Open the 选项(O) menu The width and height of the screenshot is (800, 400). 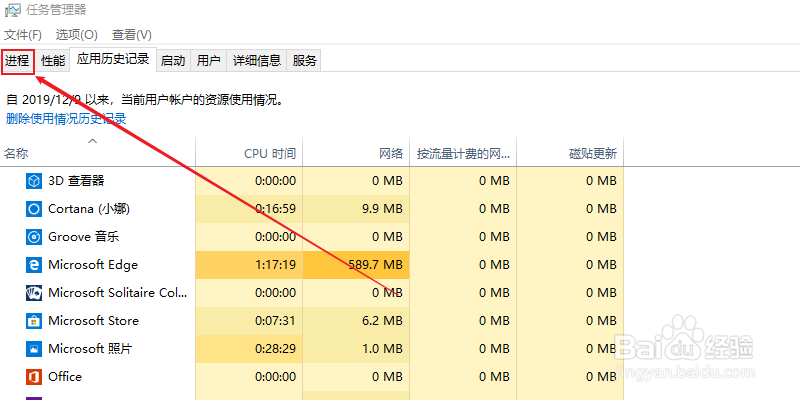pos(77,35)
